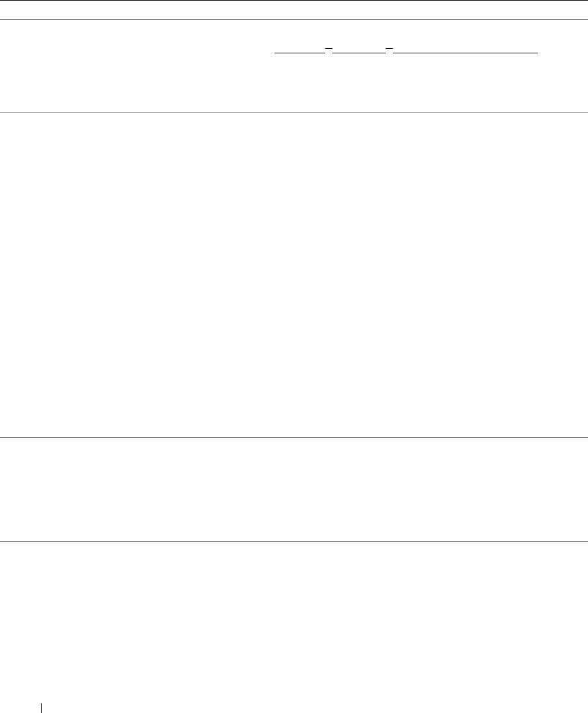Click the divider below the large blank section

point(294,437)
